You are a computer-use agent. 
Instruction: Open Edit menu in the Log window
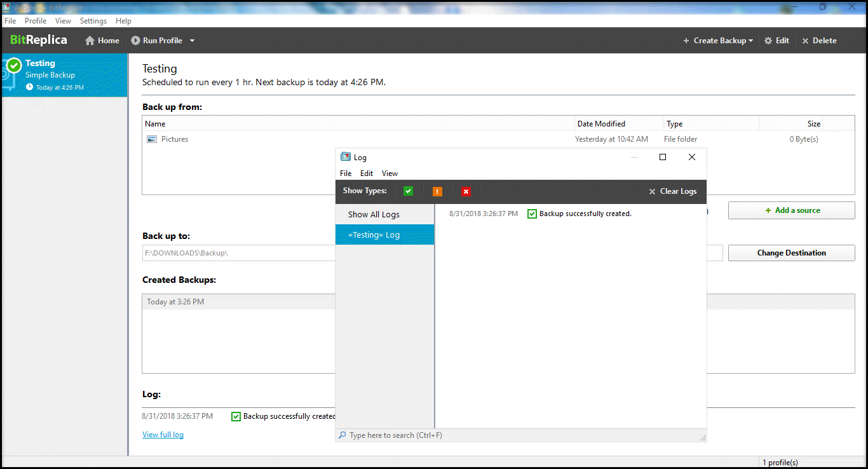click(367, 173)
